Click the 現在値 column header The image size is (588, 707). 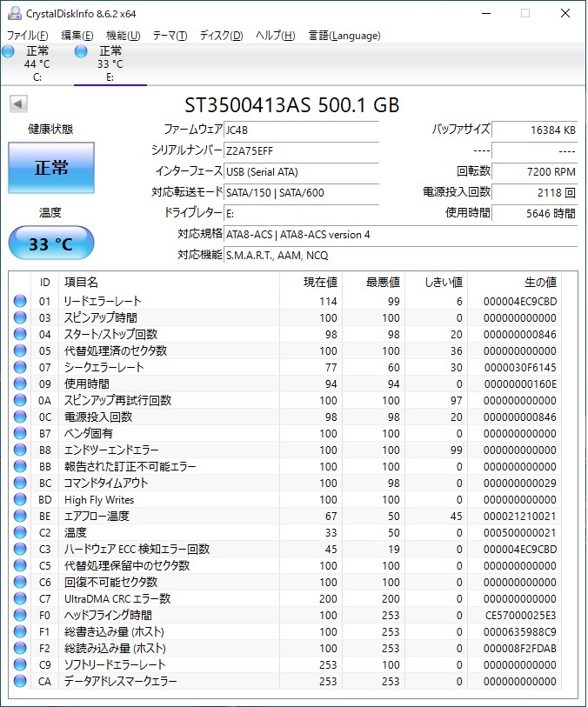[x=311, y=283]
